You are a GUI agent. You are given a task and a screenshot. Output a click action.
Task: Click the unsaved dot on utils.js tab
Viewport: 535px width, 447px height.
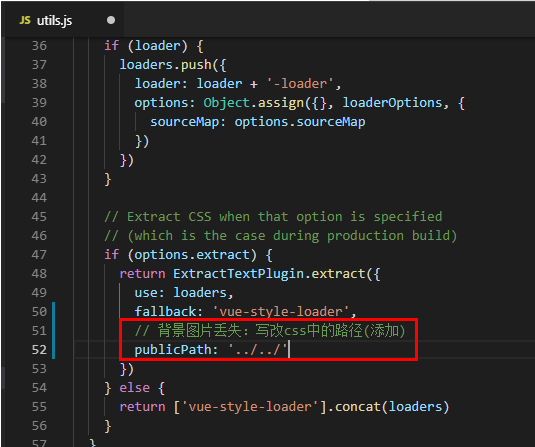tap(111, 20)
